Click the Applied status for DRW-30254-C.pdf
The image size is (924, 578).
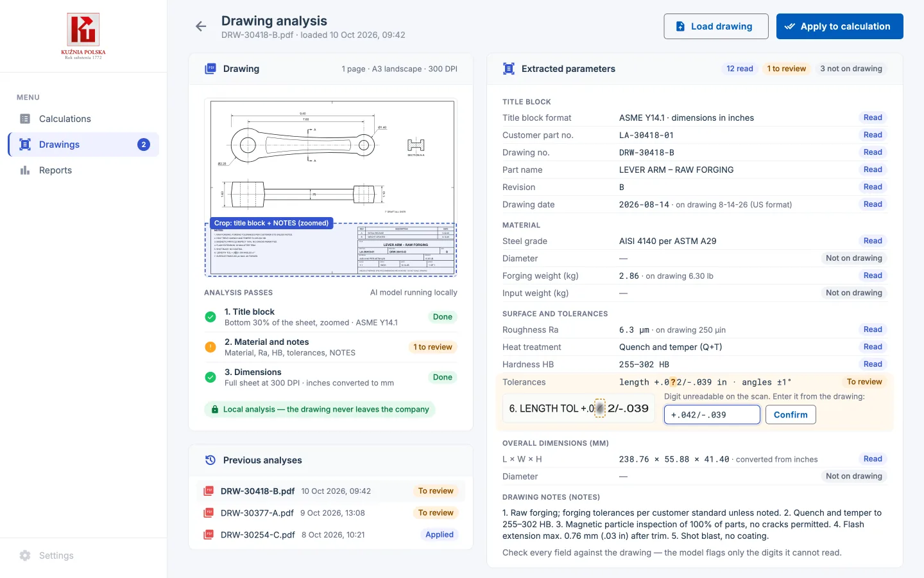(440, 535)
